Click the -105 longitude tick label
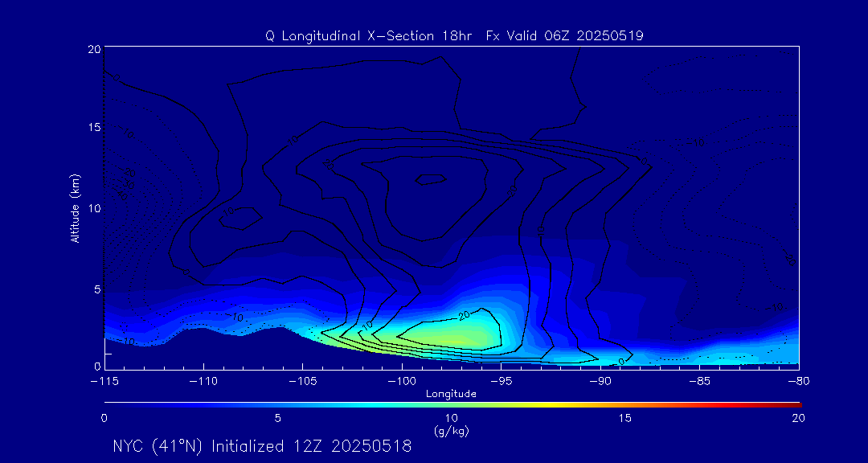The height and width of the screenshot is (463, 868). click(x=303, y=381)
